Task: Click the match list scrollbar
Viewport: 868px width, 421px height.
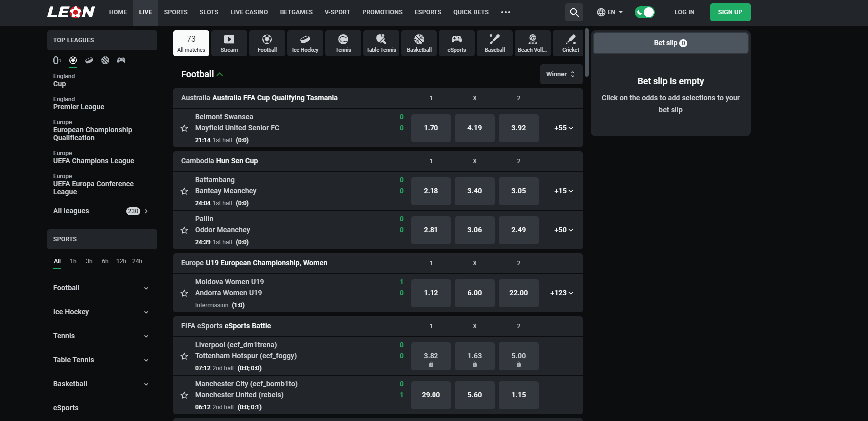Action: (587, 53)
